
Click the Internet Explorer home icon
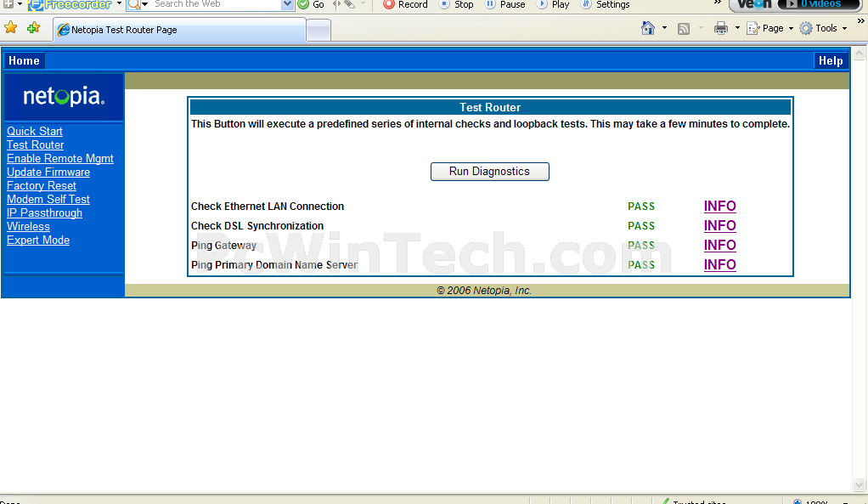click(648, 28)
